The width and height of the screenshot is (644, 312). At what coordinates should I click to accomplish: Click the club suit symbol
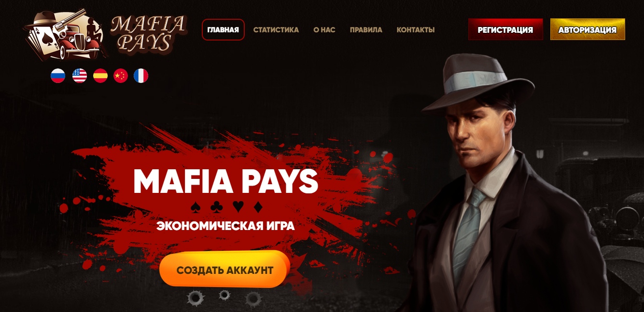[x=216, y=207]
